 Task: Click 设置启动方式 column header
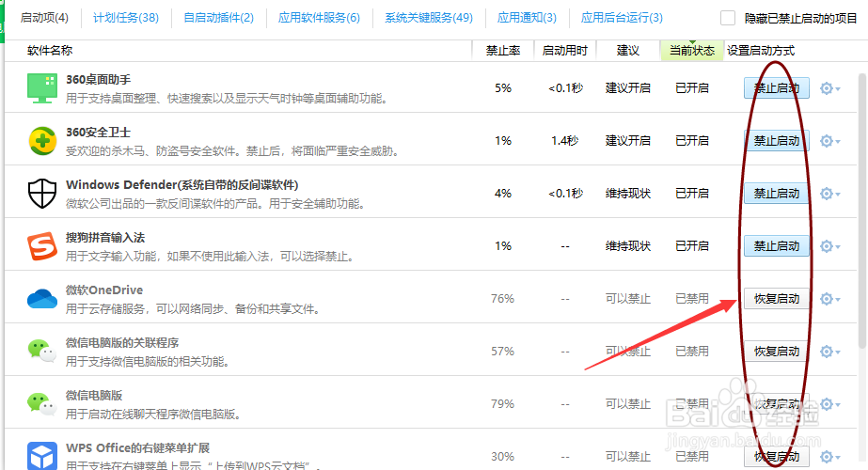point(761,51)
